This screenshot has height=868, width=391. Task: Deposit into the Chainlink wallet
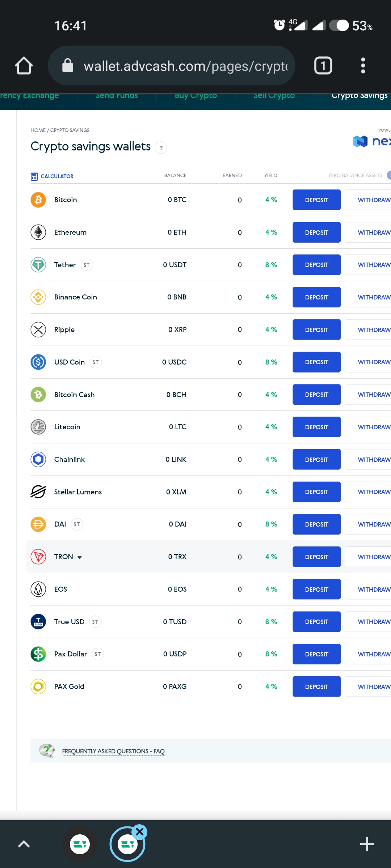pos(316,459)
